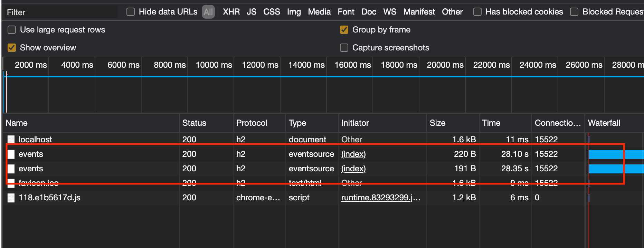This screenshot has width=644, height=248.
Task: Click the favicon.ico row file icon
Action: [11, 183]
